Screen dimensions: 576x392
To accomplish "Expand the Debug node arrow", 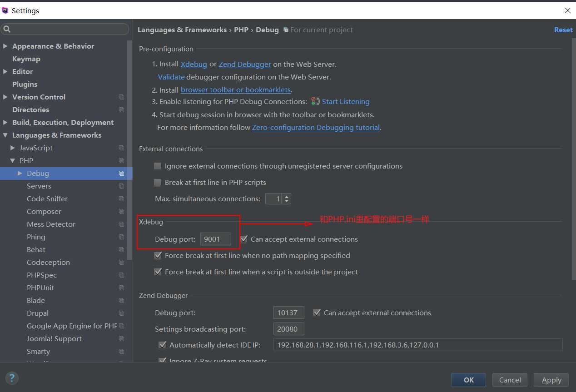I will [x=20, y=173].
